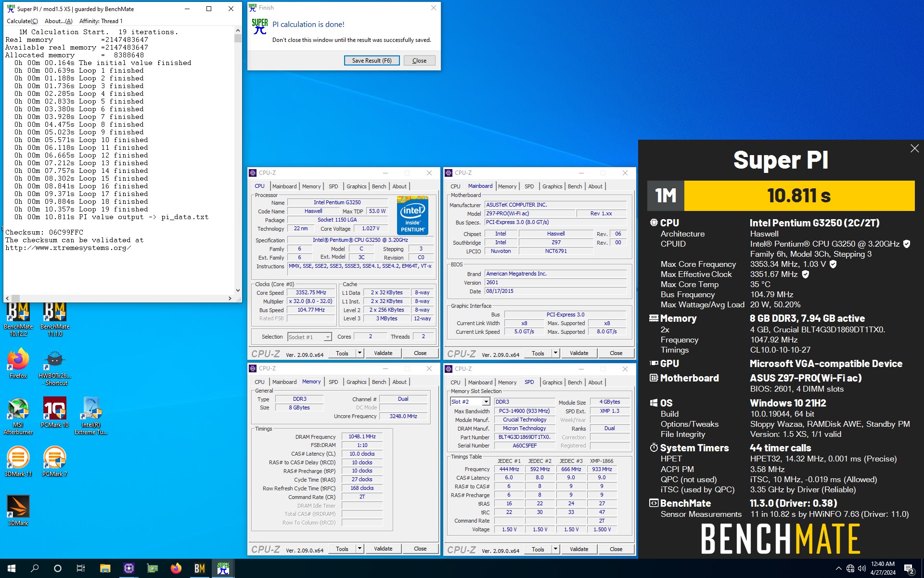The image size is (924, 578).
Task: Click DRAM Frequency value 1048.1 MHz
Action: click(x=362, y=436)
